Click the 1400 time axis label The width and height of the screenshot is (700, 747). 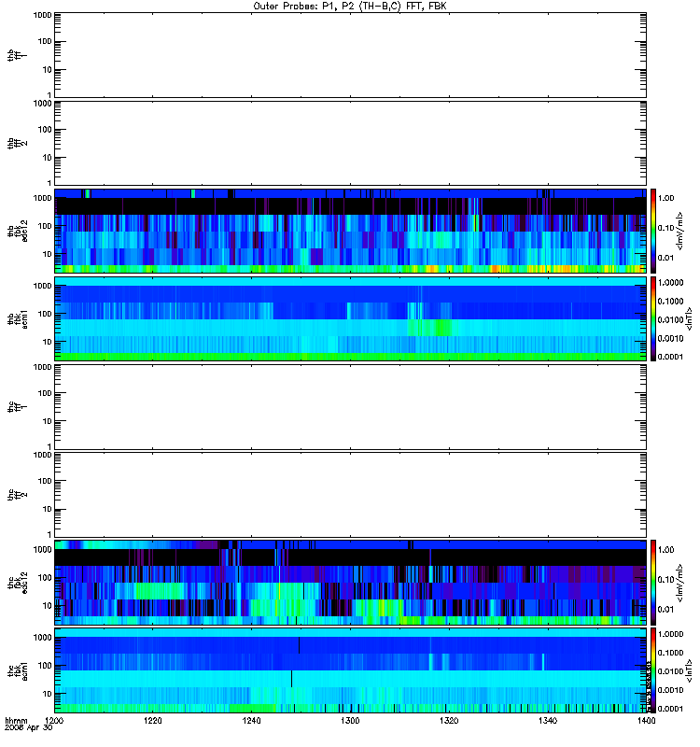tap(646, 721)
